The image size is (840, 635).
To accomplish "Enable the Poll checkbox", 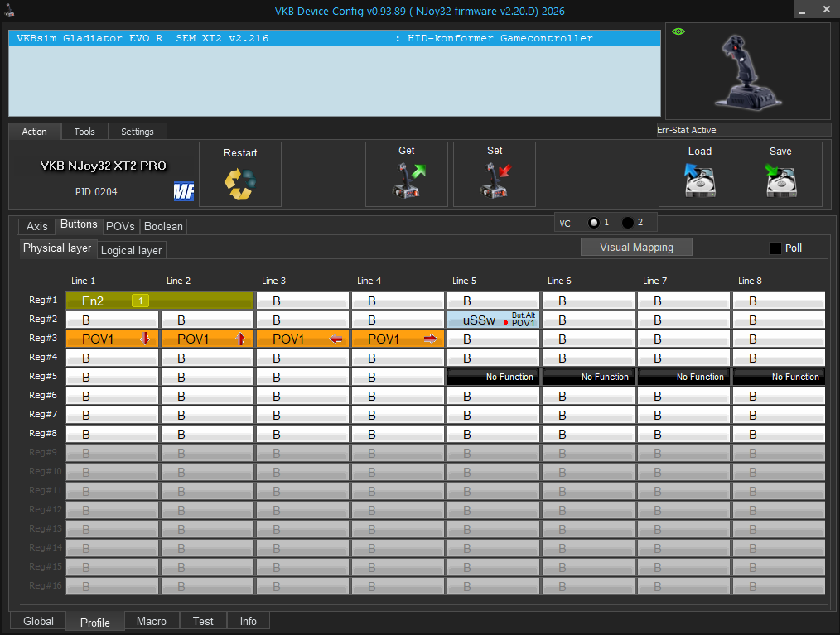I will pos(775,248).
